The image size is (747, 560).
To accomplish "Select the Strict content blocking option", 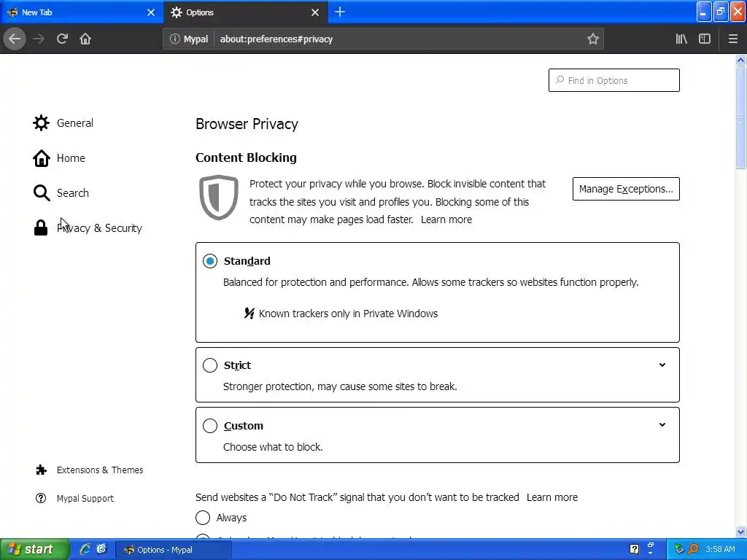I will [x=210, y=365].
